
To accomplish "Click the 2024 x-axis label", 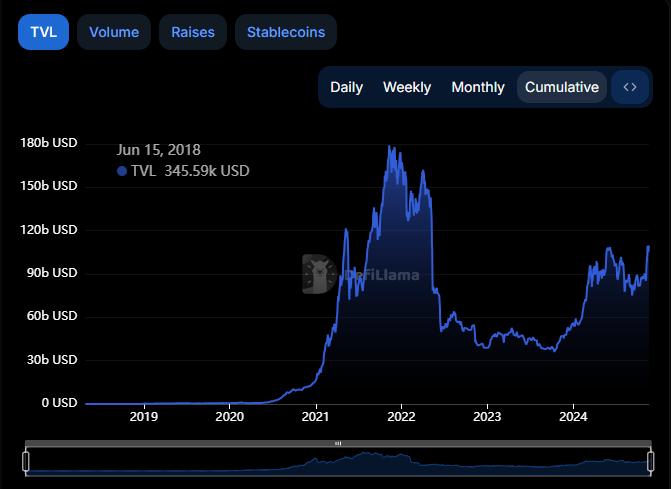I will [x=573, y=417].
